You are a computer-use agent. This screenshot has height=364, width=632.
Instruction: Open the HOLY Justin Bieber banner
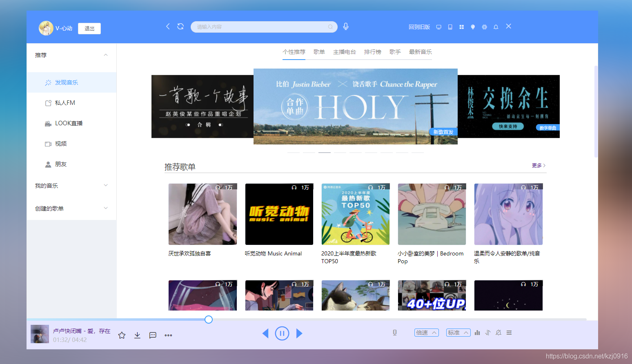[356, 107]
